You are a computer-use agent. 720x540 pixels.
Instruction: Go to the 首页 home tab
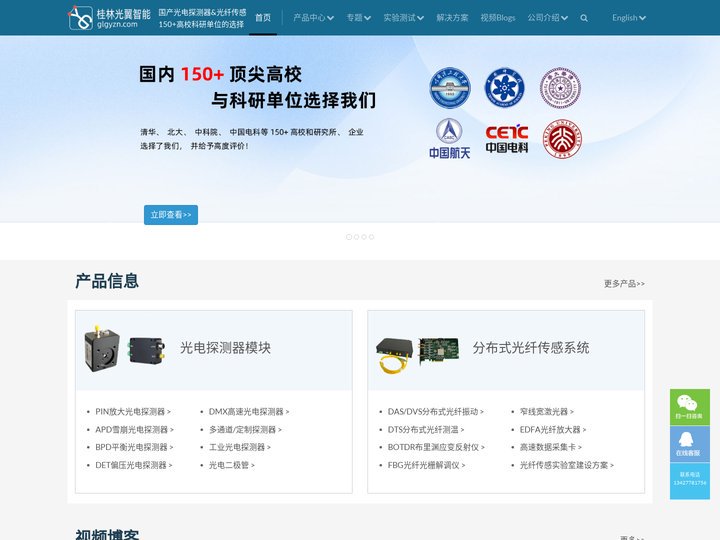pyautogui.click(x=263, y=18)
